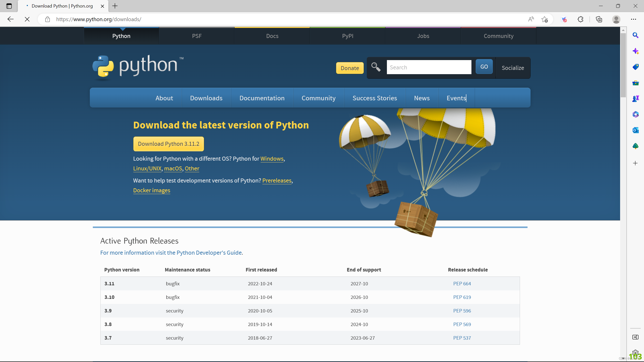Stop loading page with X button
644x362 pixels.
tap(27, 19)
